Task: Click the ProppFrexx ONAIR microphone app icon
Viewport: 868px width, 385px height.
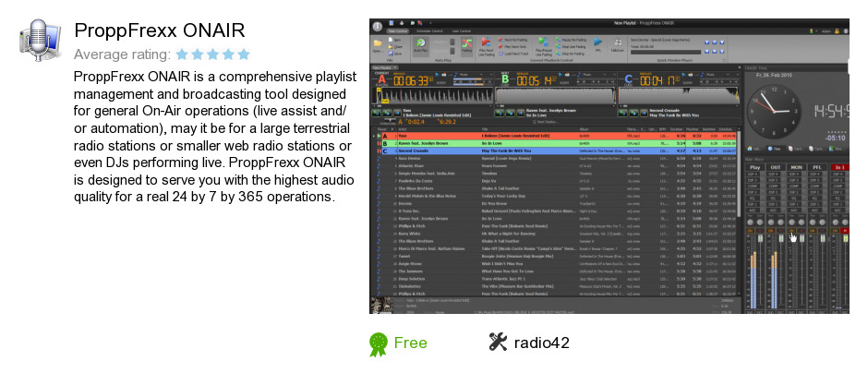Action: tap(40, 40)
